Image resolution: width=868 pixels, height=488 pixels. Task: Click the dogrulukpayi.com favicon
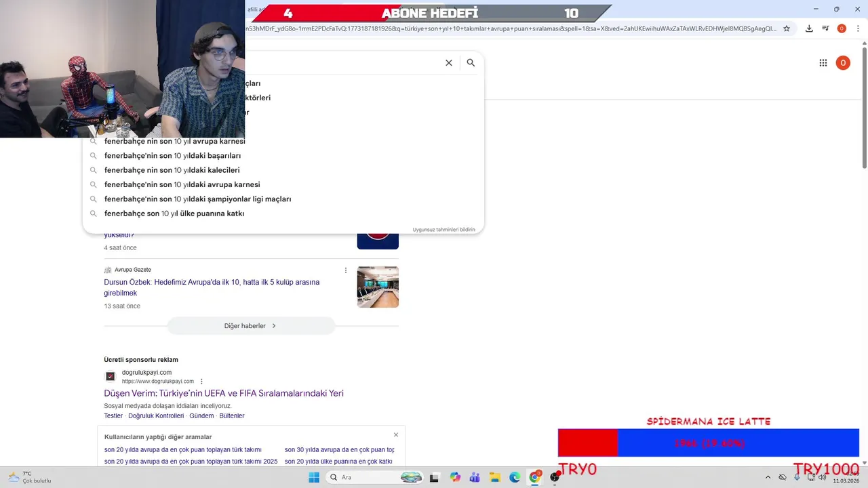click(x=111, y=377)
